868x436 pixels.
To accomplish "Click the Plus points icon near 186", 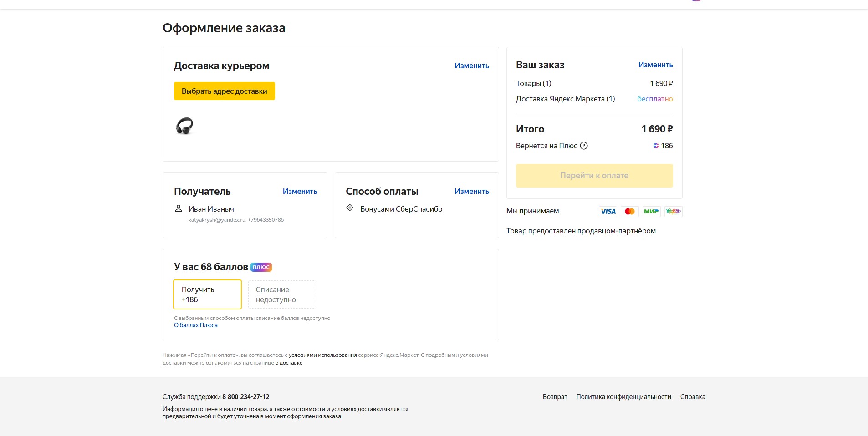I will click(656, 146).
